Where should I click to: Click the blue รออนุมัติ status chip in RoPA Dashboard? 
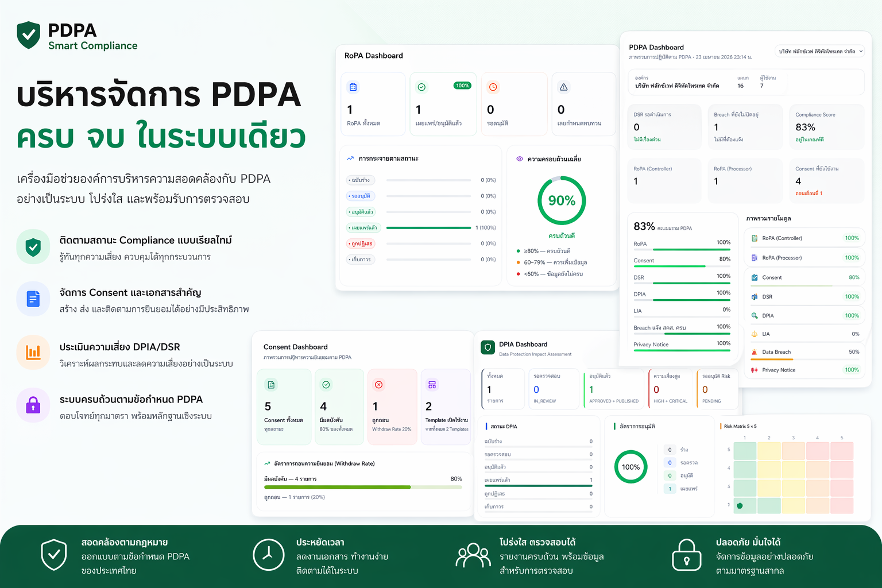tap(361, 196)
